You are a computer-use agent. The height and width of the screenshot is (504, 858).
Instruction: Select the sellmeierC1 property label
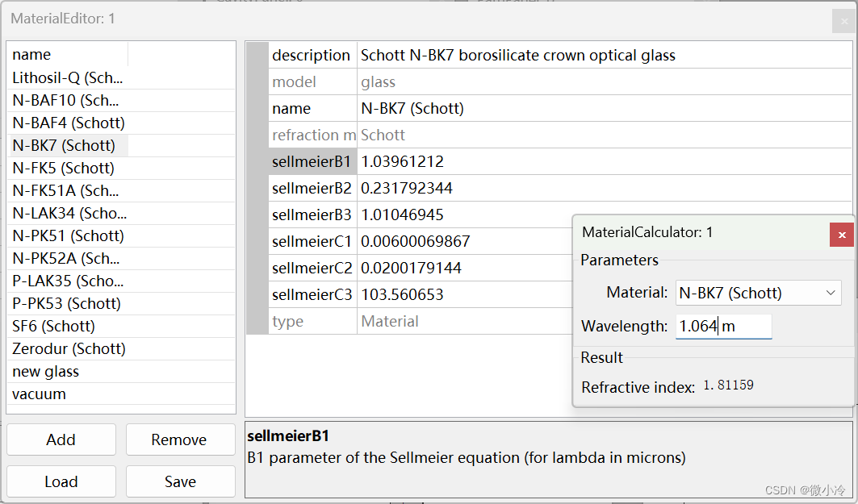[x=312, y=241]
